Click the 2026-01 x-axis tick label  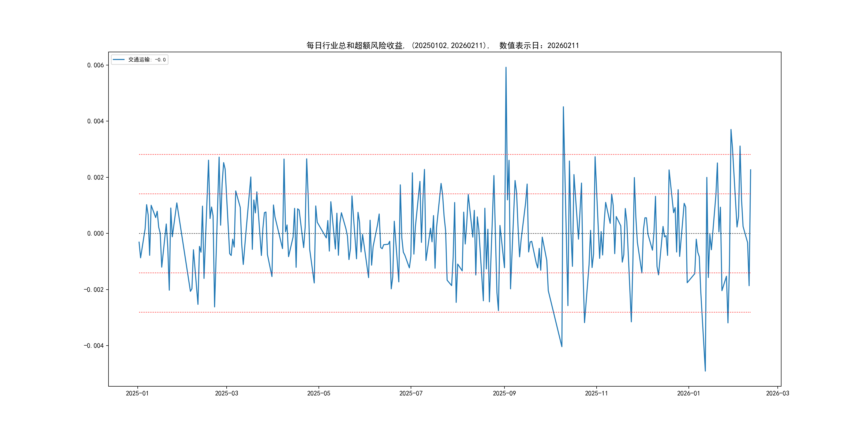(689, 393)
